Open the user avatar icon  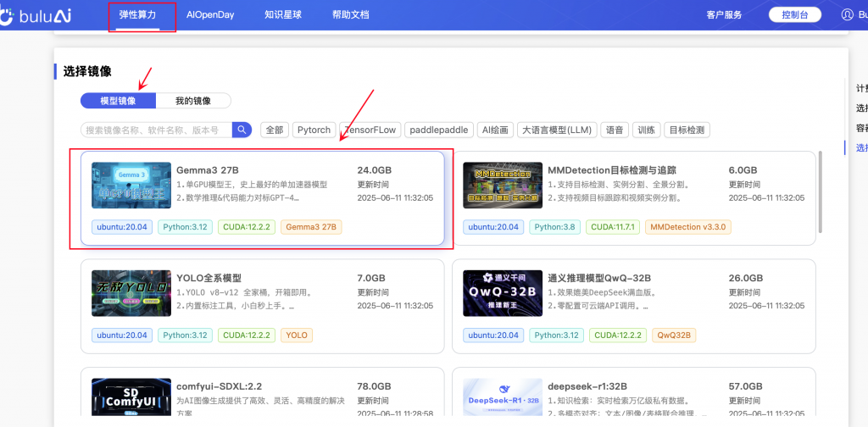pos(847,15)
